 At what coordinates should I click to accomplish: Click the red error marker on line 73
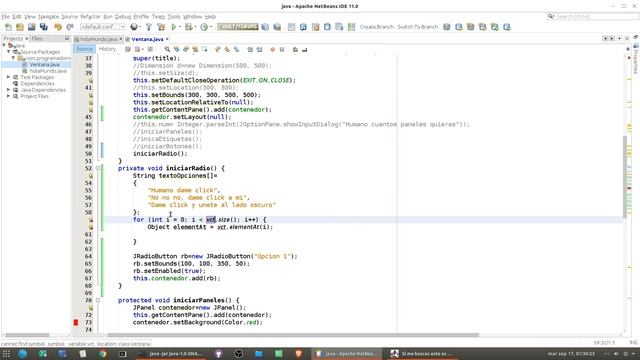(76, 322)
